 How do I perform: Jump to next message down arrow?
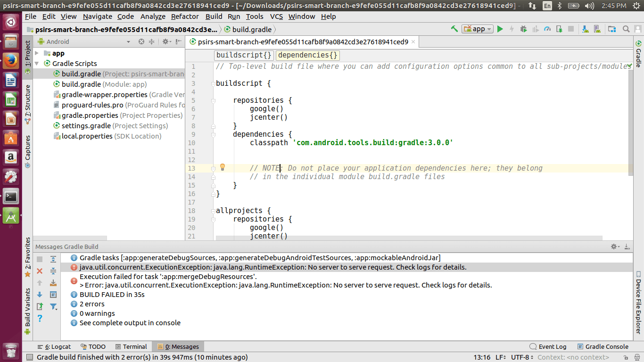[x=40, y=295]
